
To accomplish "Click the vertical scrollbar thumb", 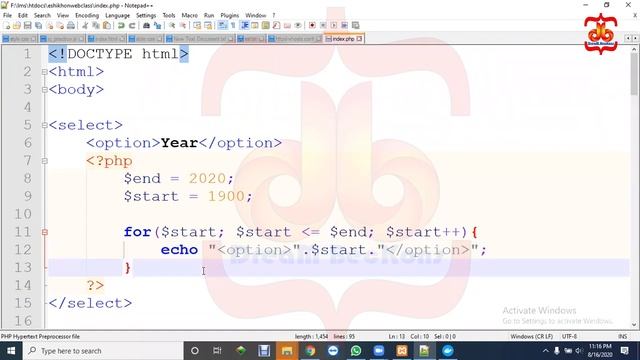I will click(x=633, y=74).
